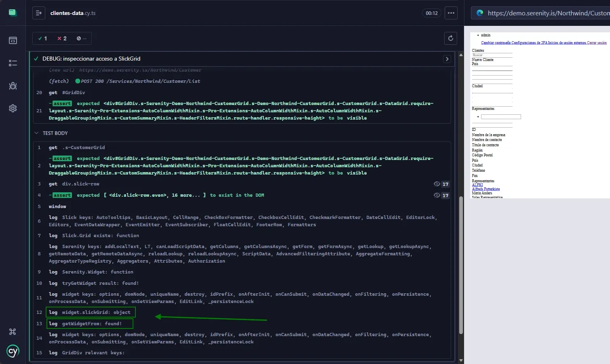Click the 00:12 test duration timer
The image size is (610, 364).
point(432,13)
